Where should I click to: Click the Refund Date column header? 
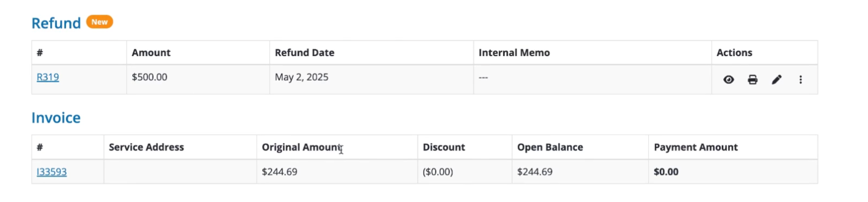coord(305,53)
